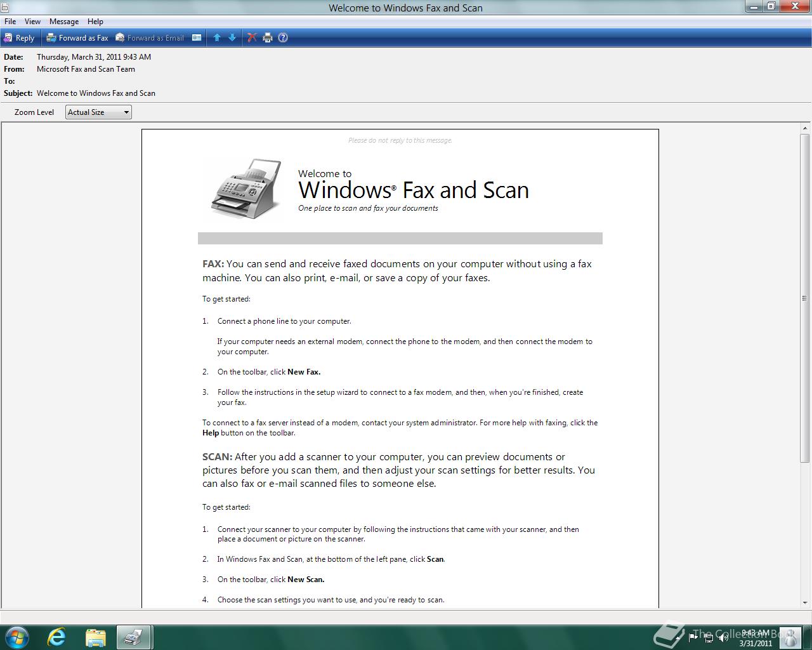
Task: Click the volume speaker tray icon
Action: pyautogui.click(x=724, y=638)
